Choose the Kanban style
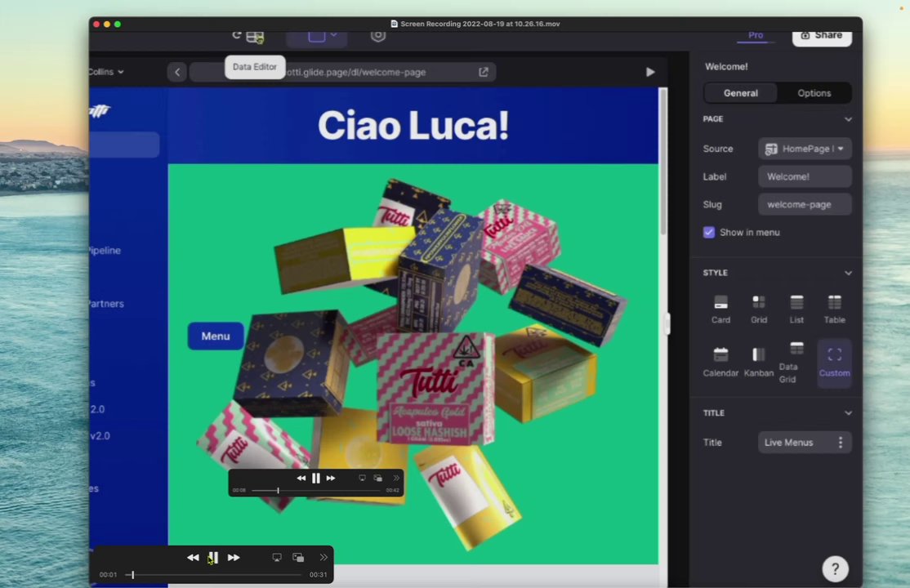910x588 pixels. [759, 363]
